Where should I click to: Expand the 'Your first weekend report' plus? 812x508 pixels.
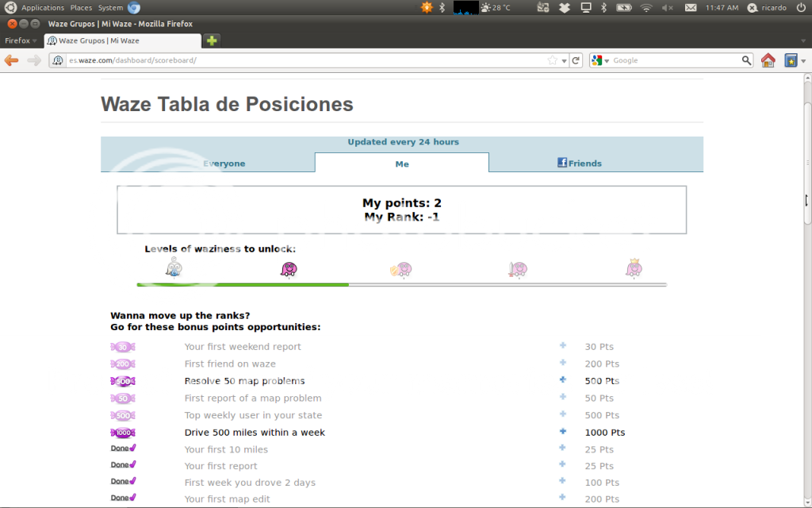point(563,345)
